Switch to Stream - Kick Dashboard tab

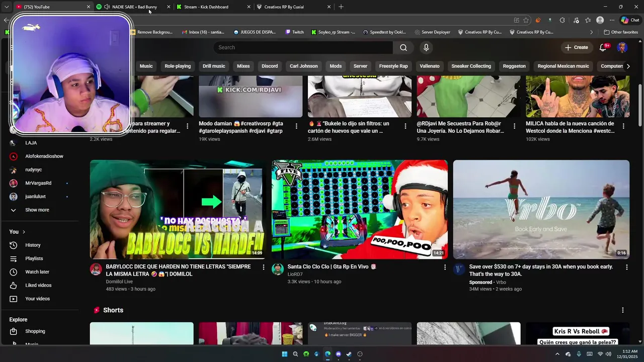tap(214, 7)
